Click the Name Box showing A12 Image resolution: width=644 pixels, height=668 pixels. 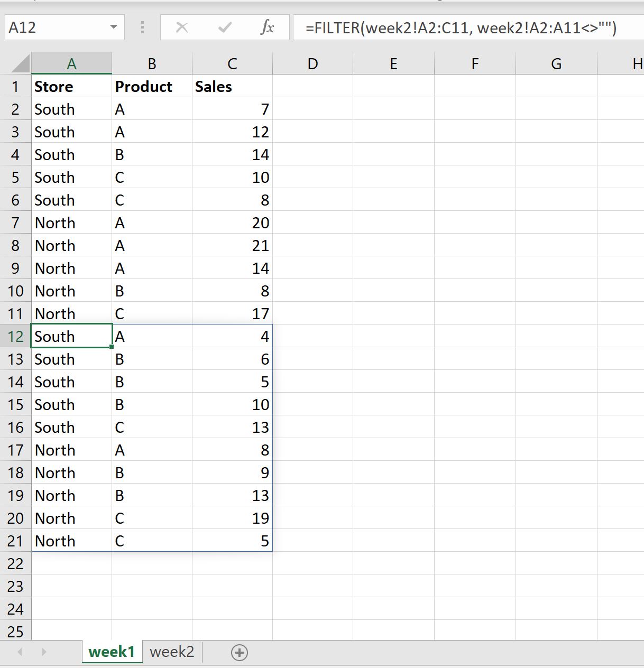pyautogui.click(x=53, y=27)
